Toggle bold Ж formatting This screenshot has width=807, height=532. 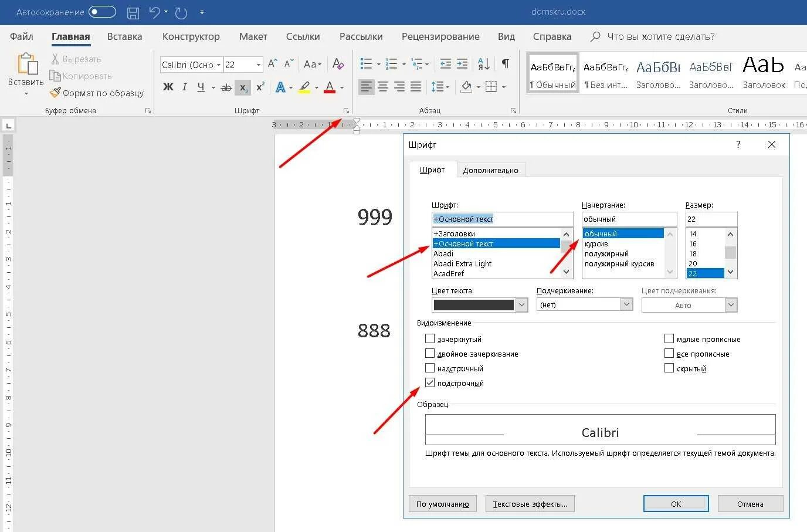click(x=168, y=87)
